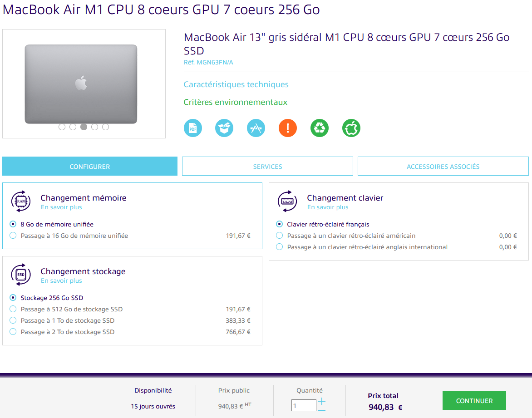Click the keyboard change icon
Screen dimensions: 532x418
pos(287,201)
